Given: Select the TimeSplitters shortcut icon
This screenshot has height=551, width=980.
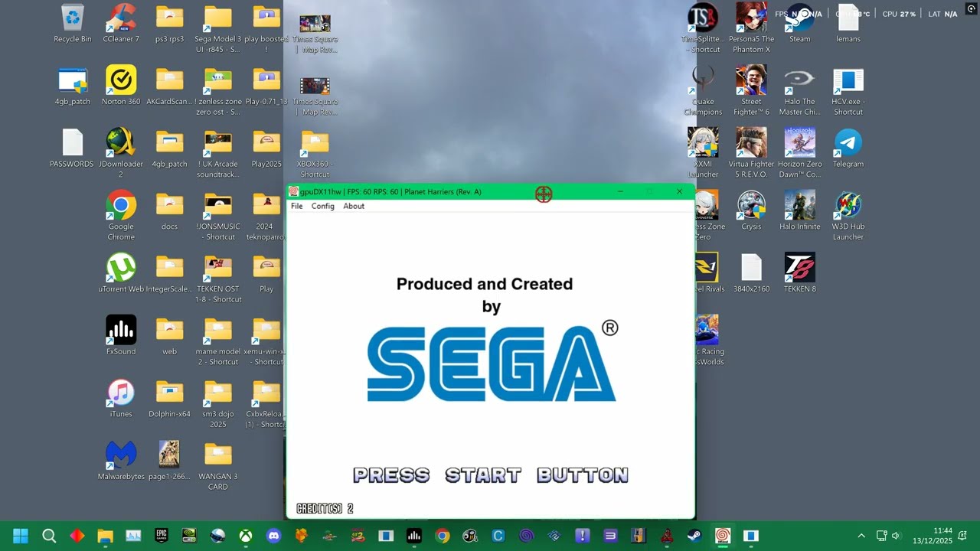Looking at the screenshot, I should (703, 28).
